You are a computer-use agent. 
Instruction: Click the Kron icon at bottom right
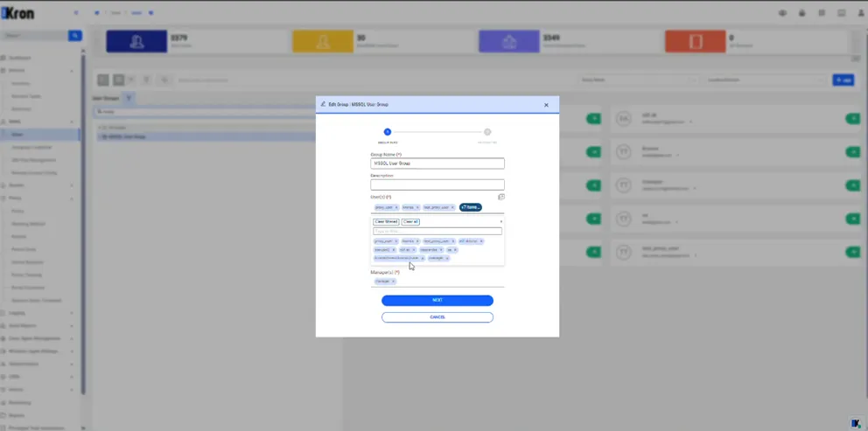tap(857, 424)
